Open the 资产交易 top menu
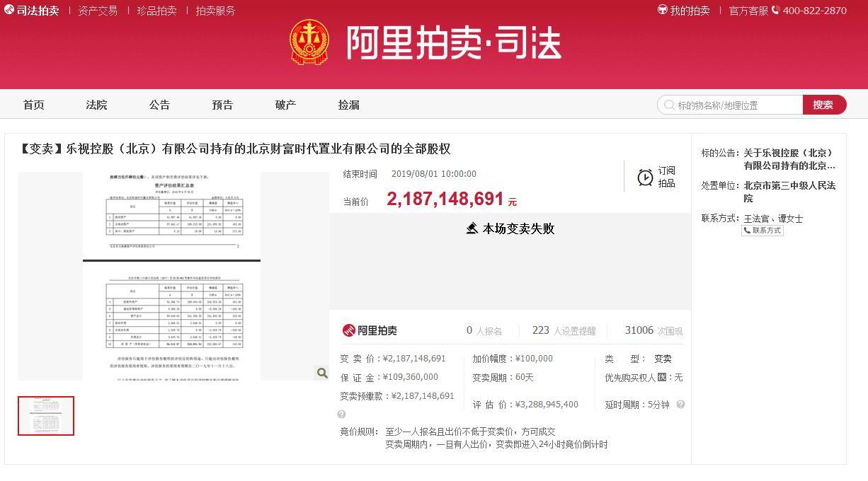The image size is (868, 481). tap(98, 11)
